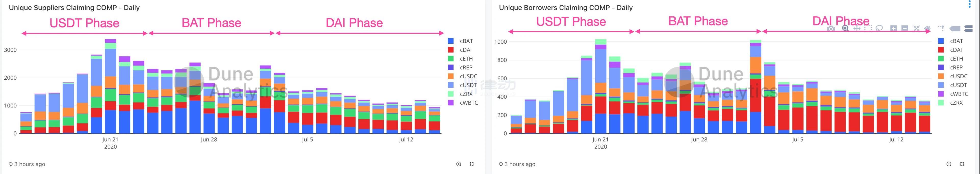This screenshot has height=174, width=980.
Task: Select the pan tool in chart modebar
Action: pos(857,29)
